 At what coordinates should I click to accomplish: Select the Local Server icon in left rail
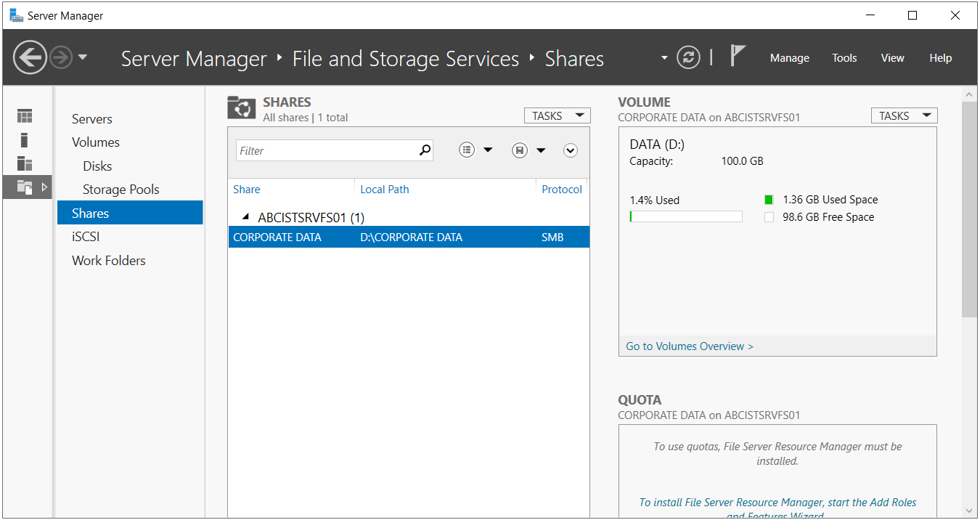[24, 140]
